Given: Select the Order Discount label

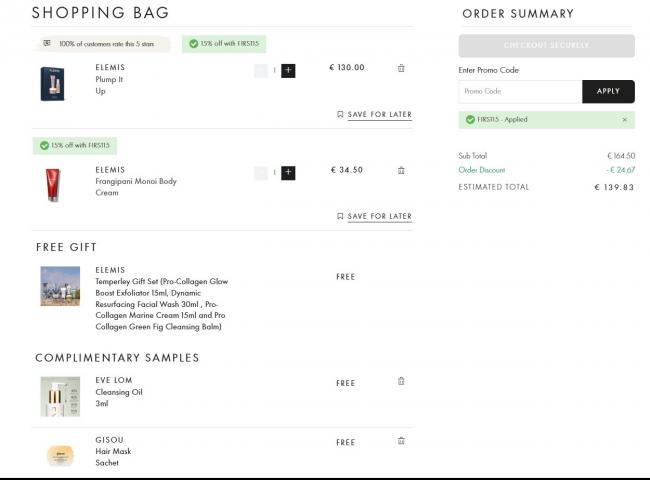Looking at the screenshot, I should [x=482, y=170].
